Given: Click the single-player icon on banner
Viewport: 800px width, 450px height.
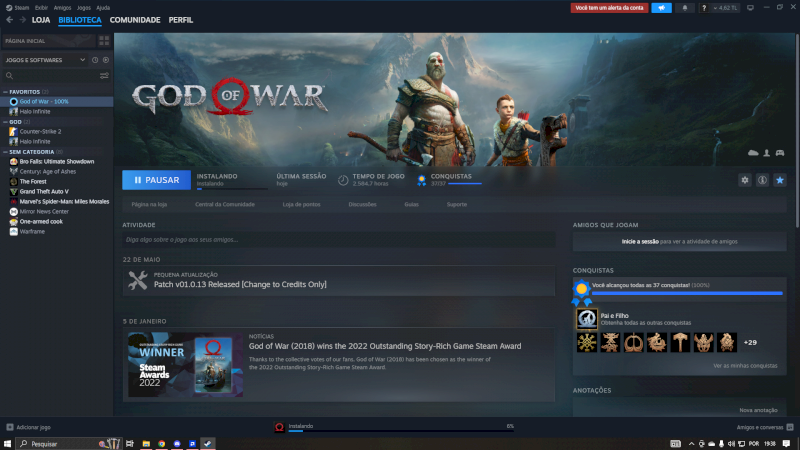Looking at the screenshot, I should tap(766, 153).
